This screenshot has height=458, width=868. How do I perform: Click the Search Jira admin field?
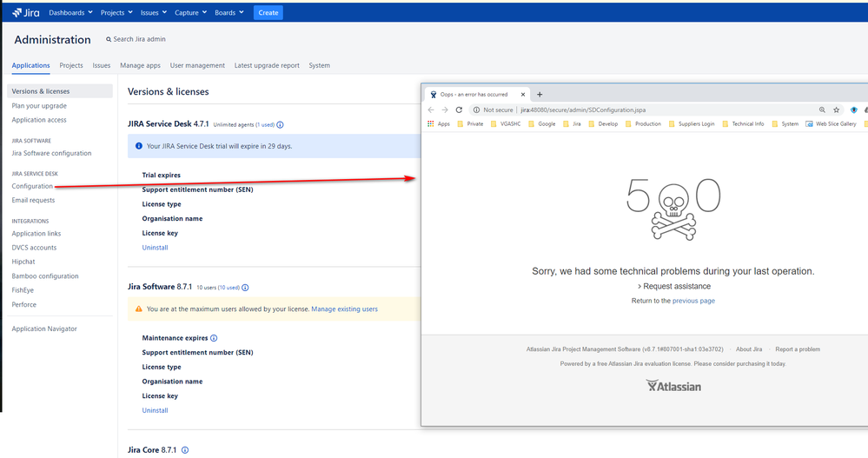click(136, 39)
